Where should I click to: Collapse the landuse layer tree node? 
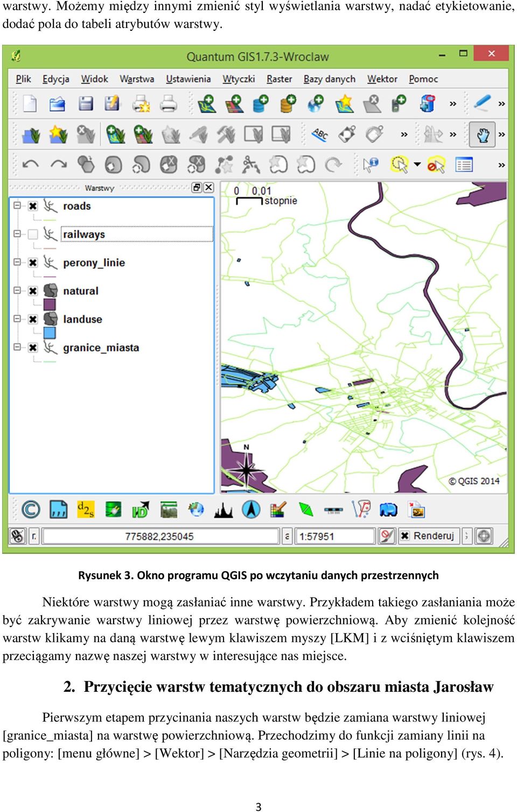[x=17, y=319]
